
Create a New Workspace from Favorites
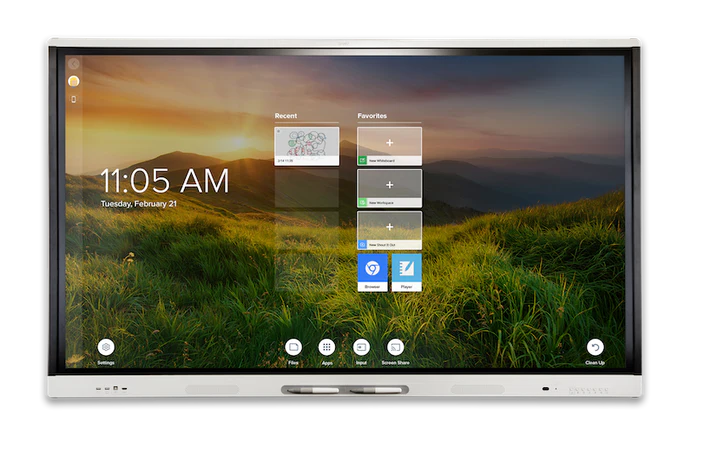(x=389, y=188)
